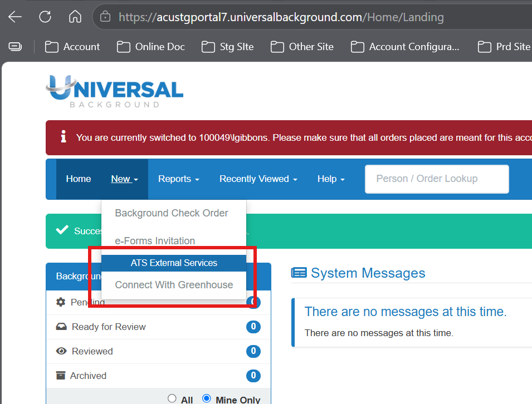The height and width of the screenshot is (404, 532).
Task: Open the Ready for Review row
Action: click(x=158, y=327)
